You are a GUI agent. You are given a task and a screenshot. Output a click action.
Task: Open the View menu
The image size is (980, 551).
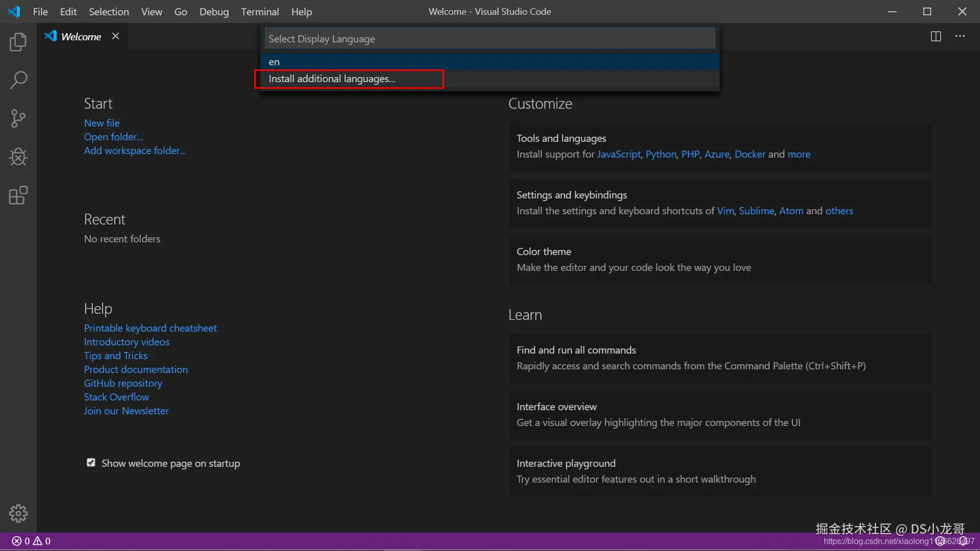(x=152, y=12)
